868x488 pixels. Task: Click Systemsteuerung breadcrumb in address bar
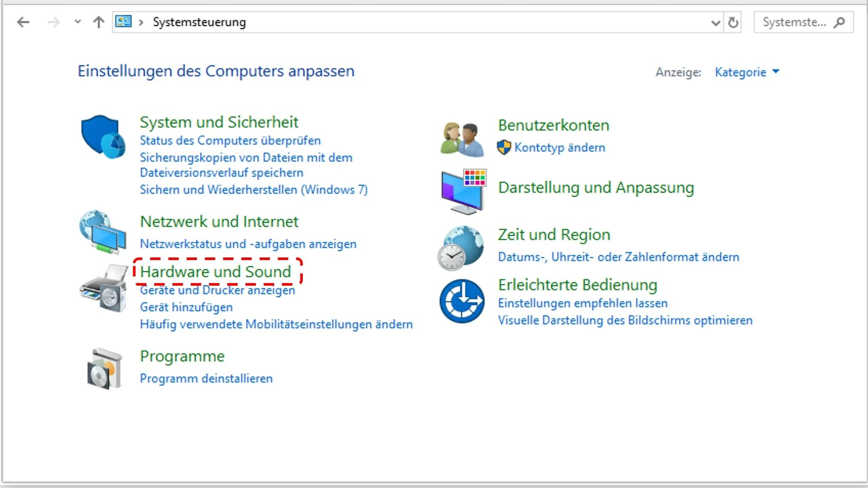(x=199, y=22)
